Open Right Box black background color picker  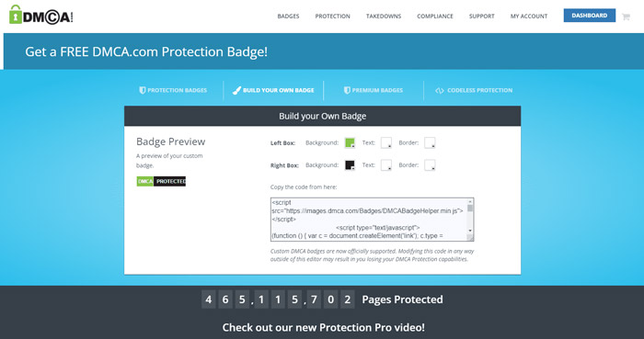coord(350,165)
